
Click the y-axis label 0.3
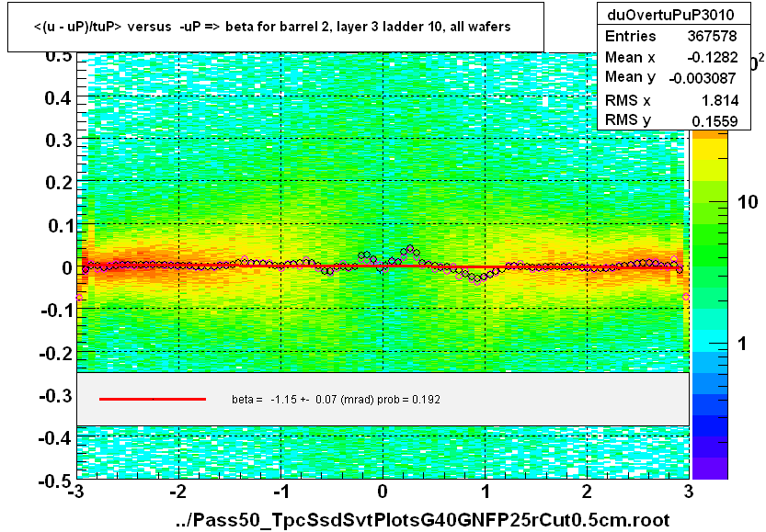coord(59,141)
